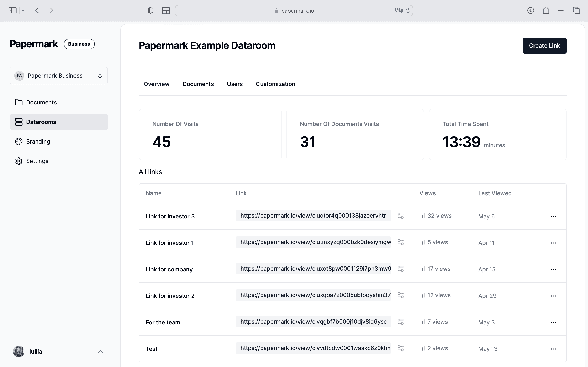
Task: Switch to the Documents tab
Action: tap(198, 84)
